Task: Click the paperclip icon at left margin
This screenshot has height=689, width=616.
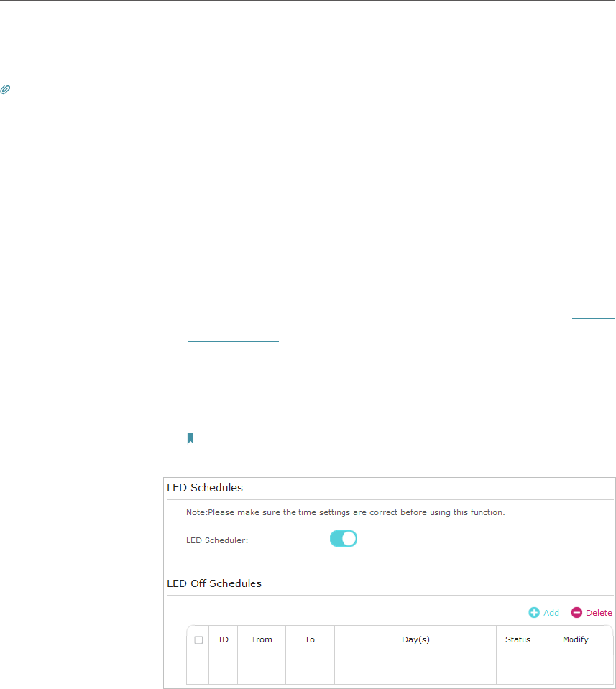Action: [x=5, y=90]
